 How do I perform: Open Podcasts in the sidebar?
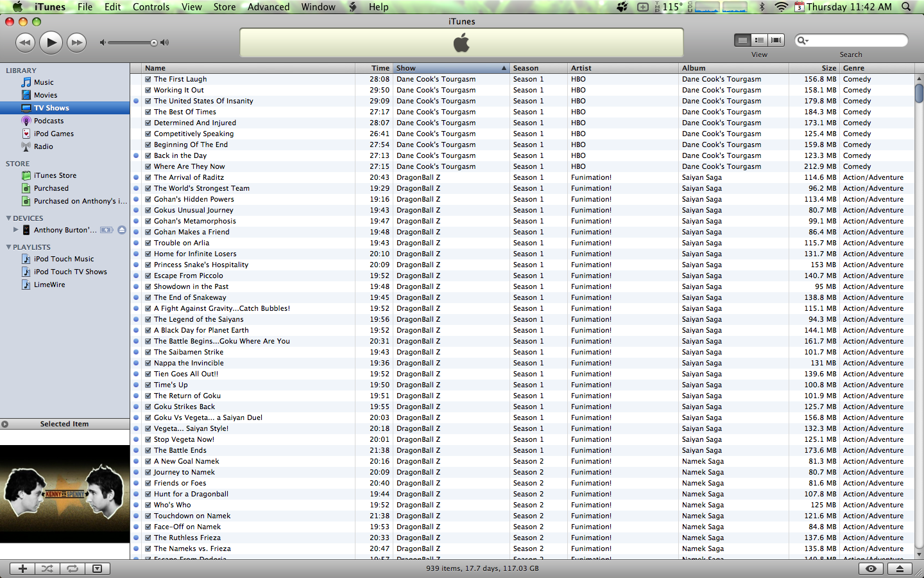(65, 121)
